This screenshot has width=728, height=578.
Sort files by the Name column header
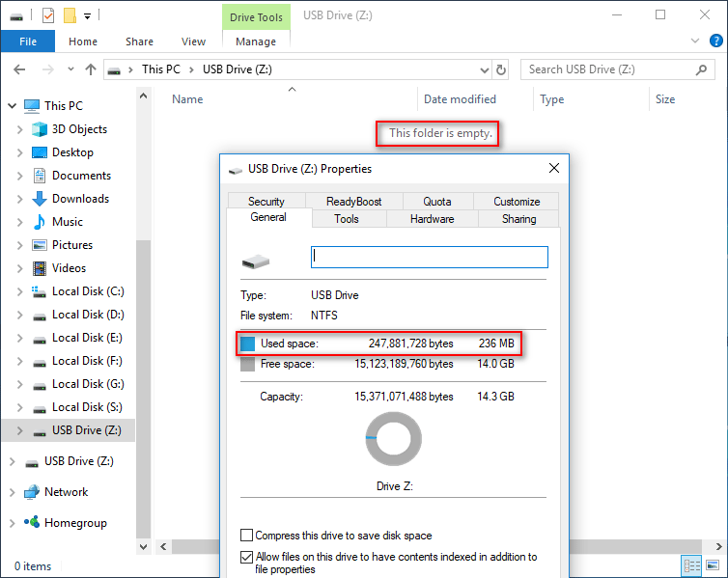point(187,99)
